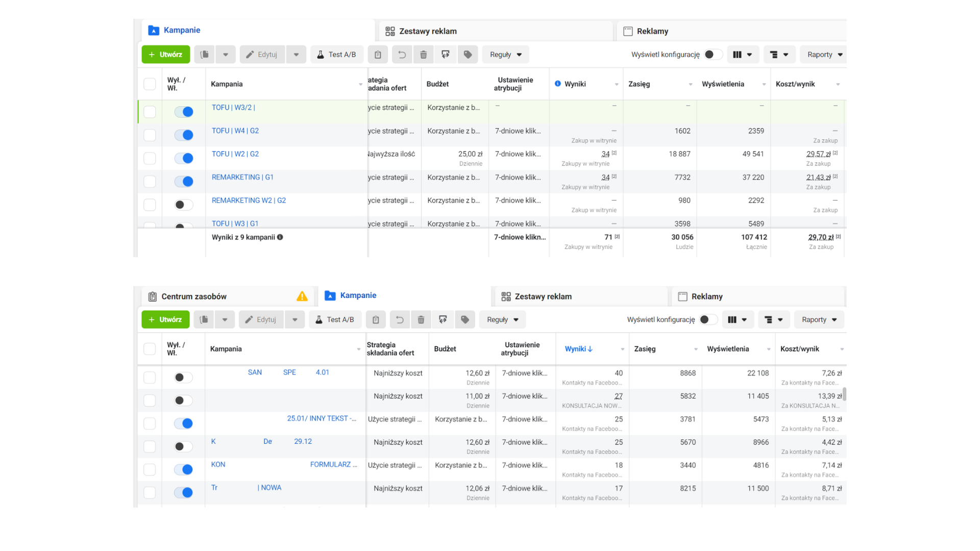Viewport: 980px width, 551px height.
Task: Open Raporty dropdown in upper panel
Action: (823, 55)
